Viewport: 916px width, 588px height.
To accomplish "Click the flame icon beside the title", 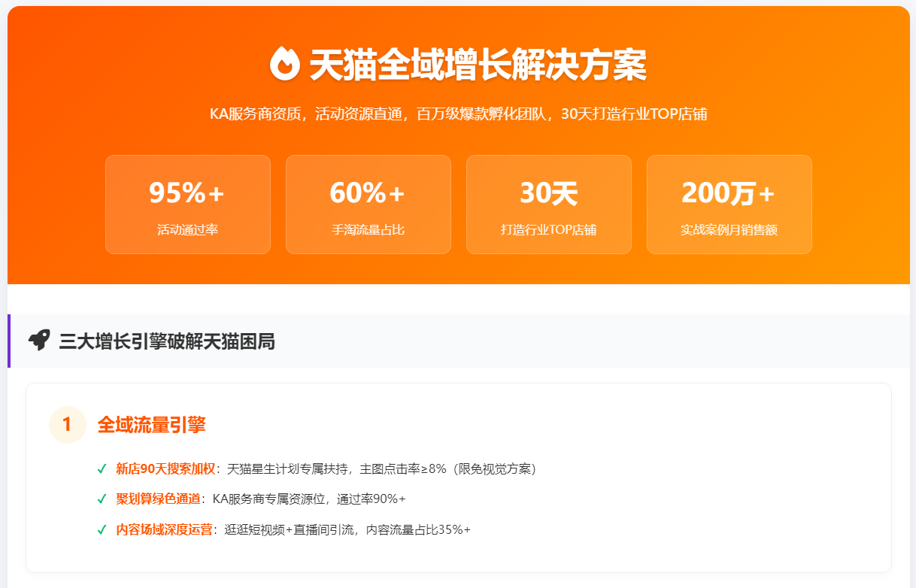I will tap(285, 64).
